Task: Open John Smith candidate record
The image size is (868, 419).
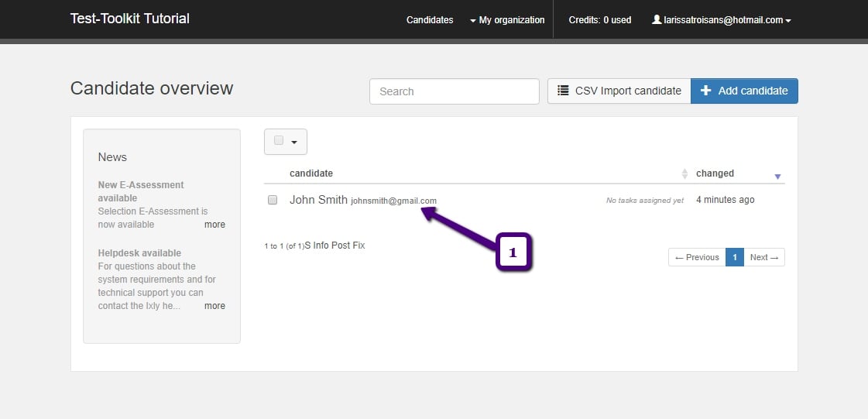Action: pos(318,200)
